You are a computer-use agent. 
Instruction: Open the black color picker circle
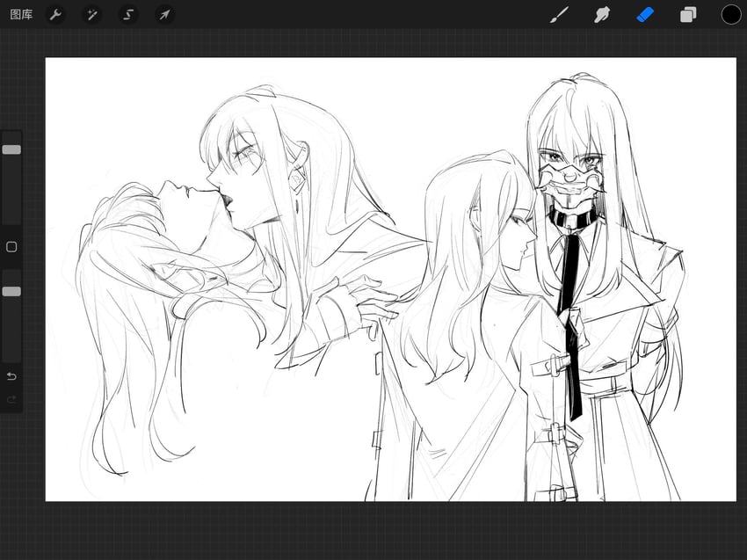[x=731, y=15]
